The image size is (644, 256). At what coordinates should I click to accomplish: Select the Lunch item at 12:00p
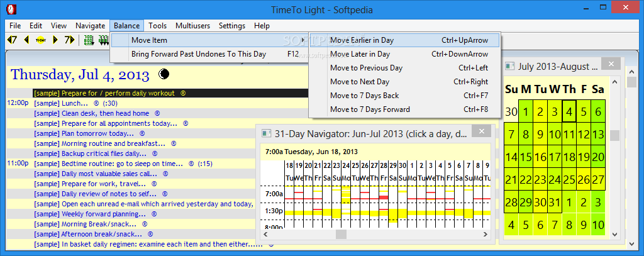pyautogui.click(x=61, y=104)
